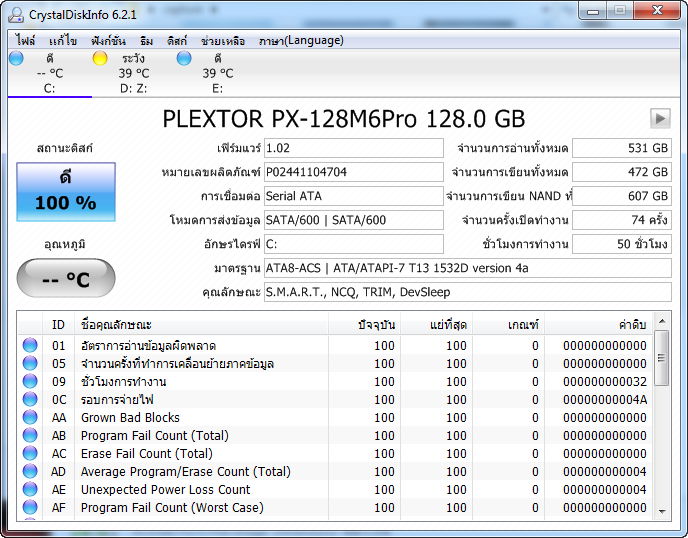Minimize the CrystalDiskInfo window

(x=593, y=11)
